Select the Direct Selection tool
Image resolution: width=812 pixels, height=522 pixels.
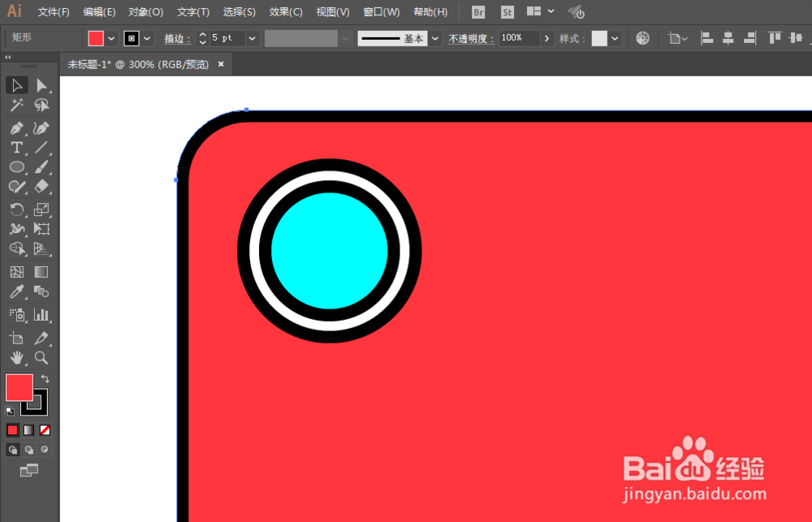point(41,85)
